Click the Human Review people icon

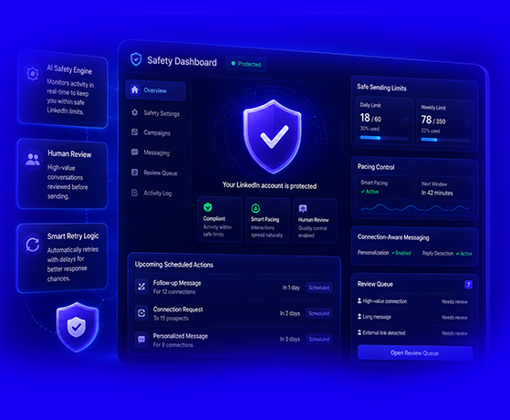pos(33,160)
